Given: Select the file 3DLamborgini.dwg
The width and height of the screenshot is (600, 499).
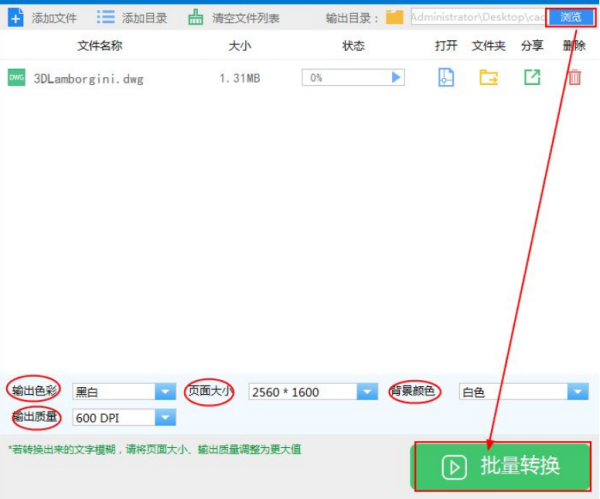Looking at the screenshot, I should click(88, 79).
